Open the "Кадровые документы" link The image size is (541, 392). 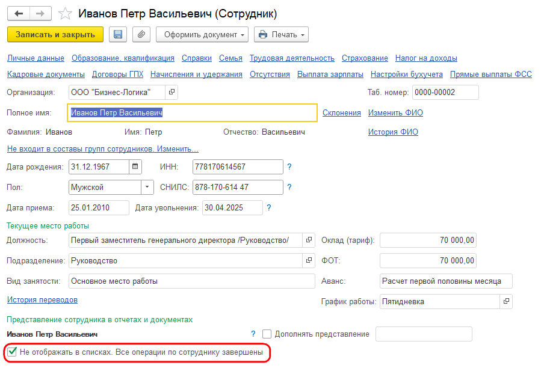coord(46,74)
